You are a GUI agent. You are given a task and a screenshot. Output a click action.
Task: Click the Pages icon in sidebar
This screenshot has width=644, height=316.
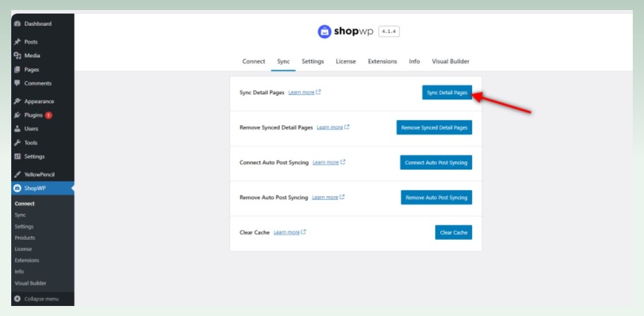pos(17,70)
